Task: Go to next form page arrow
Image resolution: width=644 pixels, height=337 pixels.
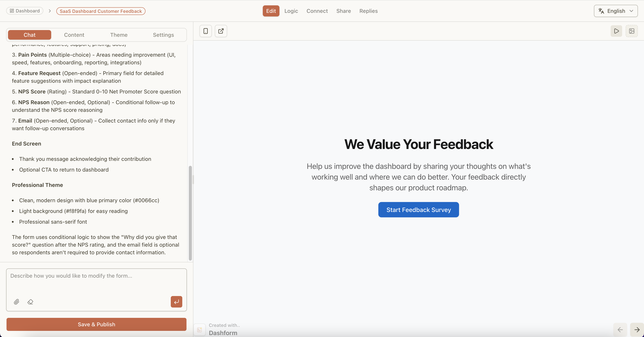Action: click(637, 330)
